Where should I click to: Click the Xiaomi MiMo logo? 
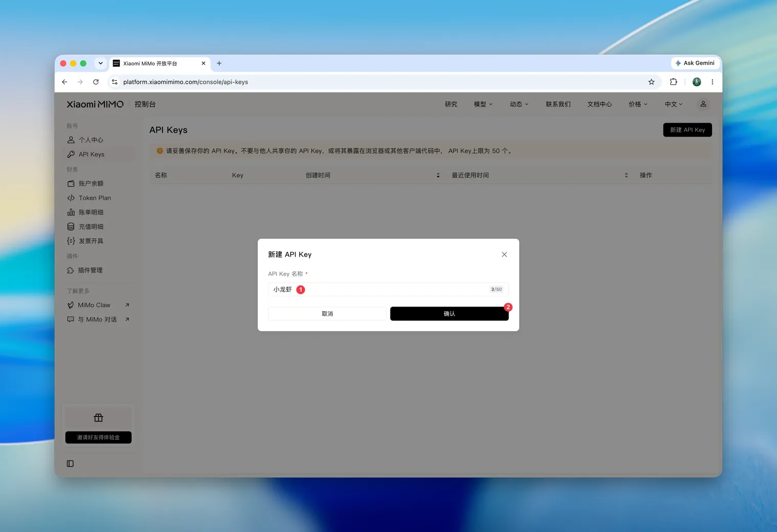point(95,104)
